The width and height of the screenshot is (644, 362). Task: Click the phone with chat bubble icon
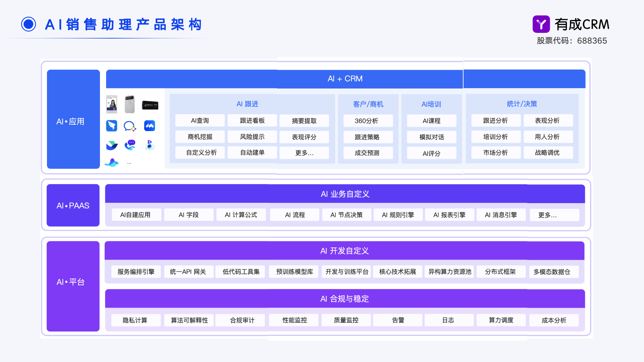pos(130,145)
